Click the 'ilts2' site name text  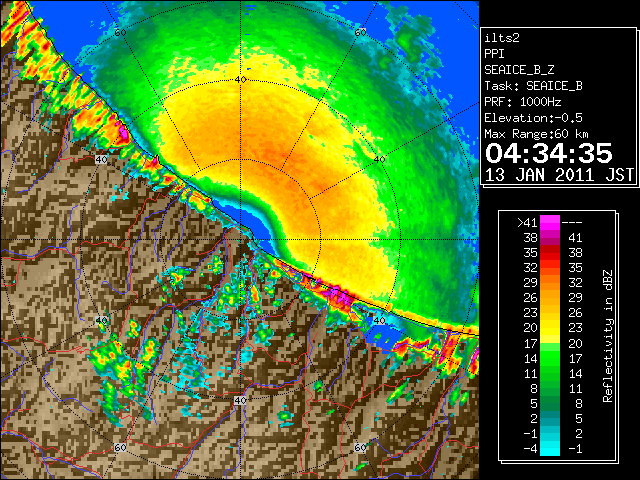click(502, 38)
